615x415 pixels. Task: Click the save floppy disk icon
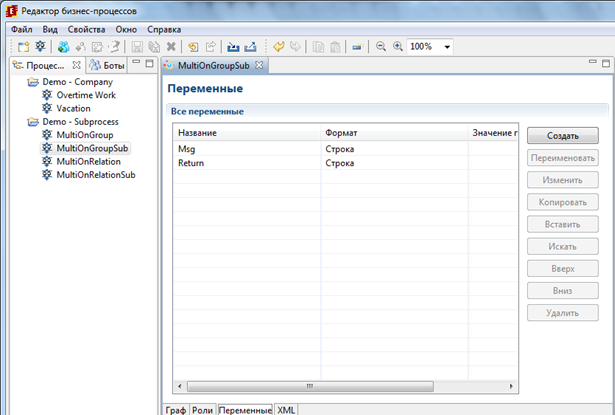(137, 47)
